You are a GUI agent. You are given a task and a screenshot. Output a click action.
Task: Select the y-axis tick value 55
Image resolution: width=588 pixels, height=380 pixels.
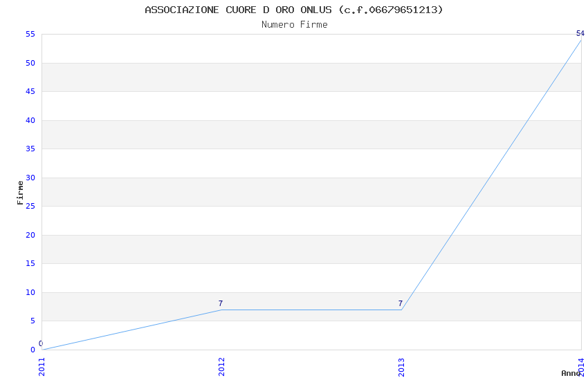[30, 34]
